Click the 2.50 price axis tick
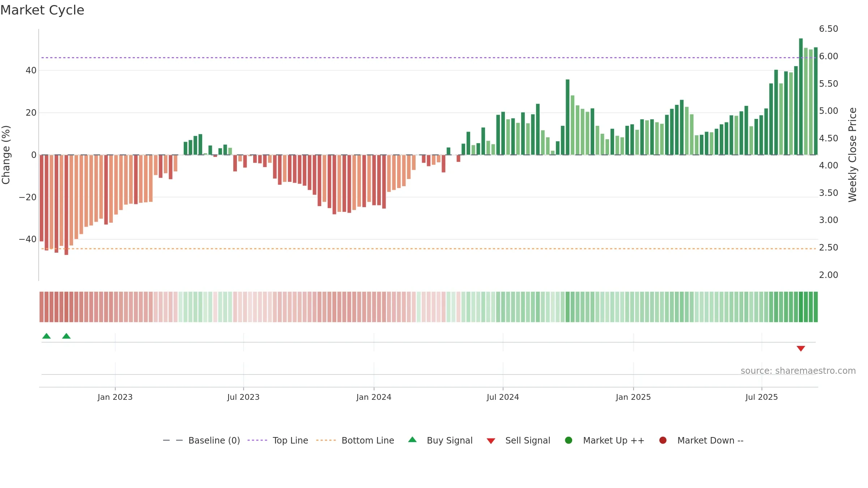The width and height of the screenshot is (868, 488). 829,247
